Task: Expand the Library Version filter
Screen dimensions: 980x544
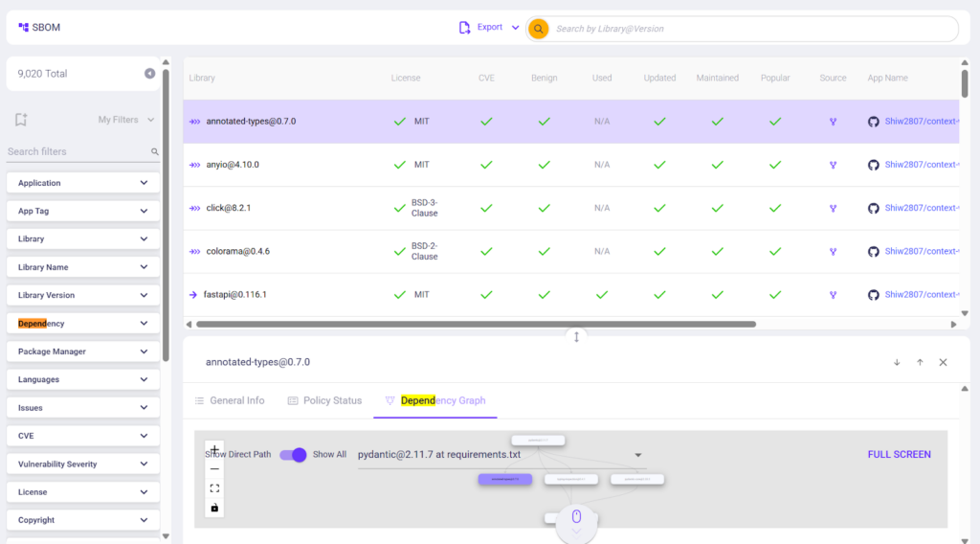Action: pos(82,295)
